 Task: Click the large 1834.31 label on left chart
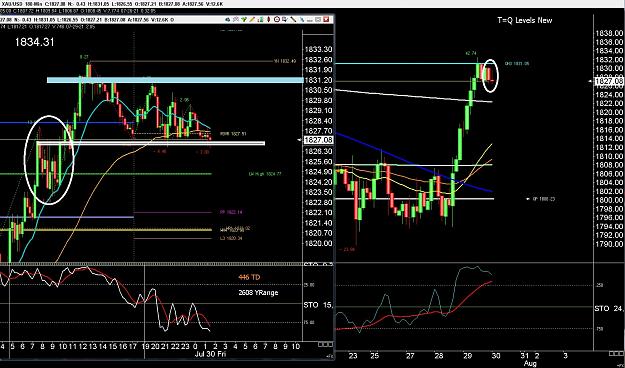(x=34, y=42)
